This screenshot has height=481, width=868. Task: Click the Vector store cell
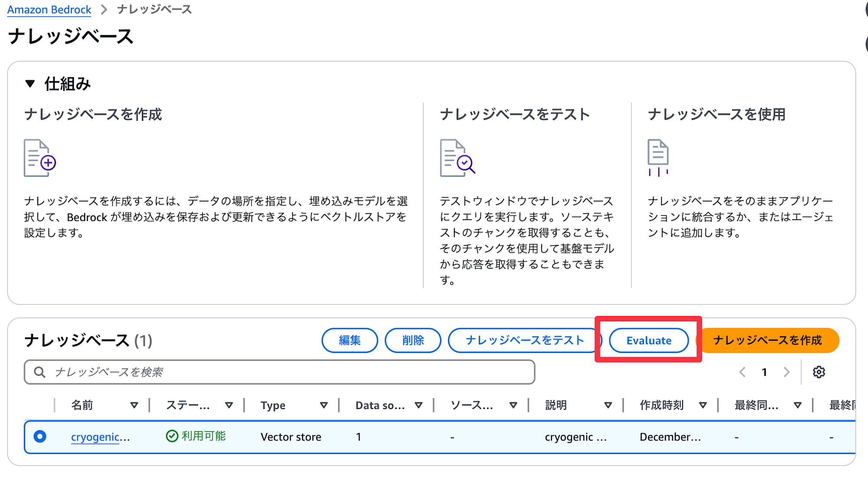(x=291, y=437)
